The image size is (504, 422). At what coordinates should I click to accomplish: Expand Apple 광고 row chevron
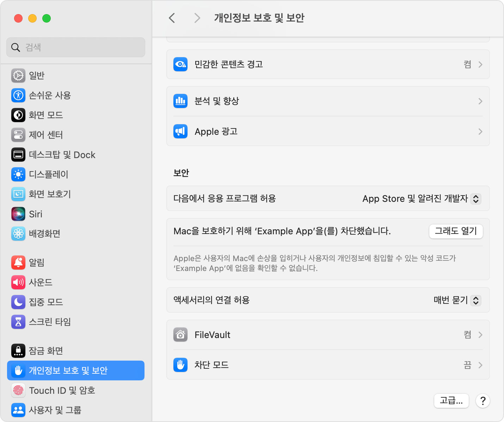click(480, 132)
